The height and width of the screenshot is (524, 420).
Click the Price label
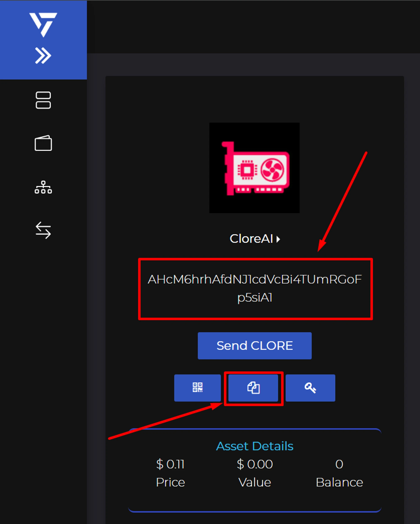pyautogui.click(x=171, y=482)
